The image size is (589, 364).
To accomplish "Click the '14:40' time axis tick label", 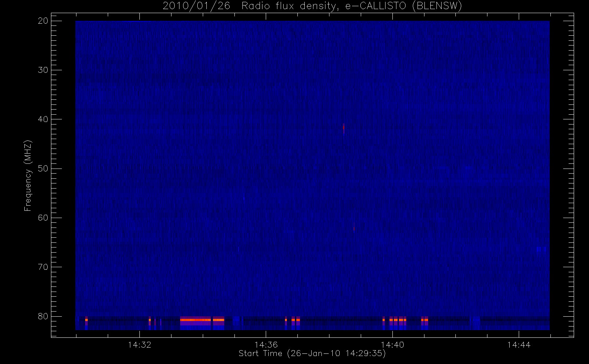I will click(392, 345).
